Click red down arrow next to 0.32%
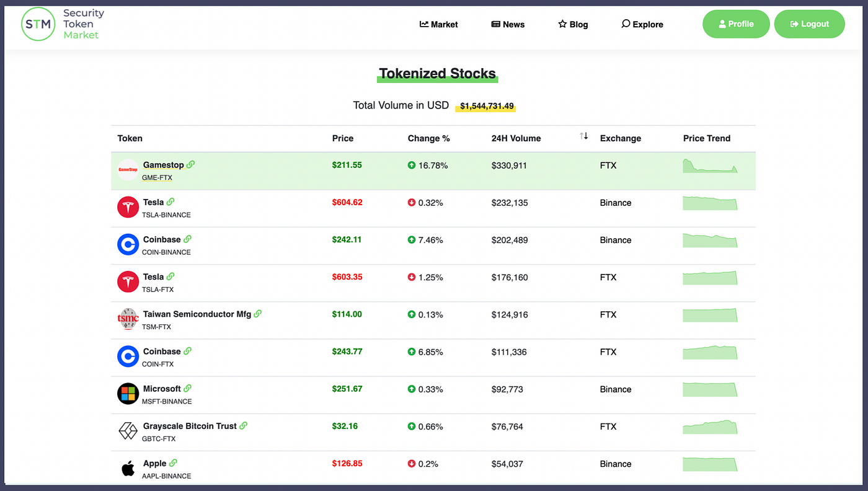The image size is (868, 491). 412,203
